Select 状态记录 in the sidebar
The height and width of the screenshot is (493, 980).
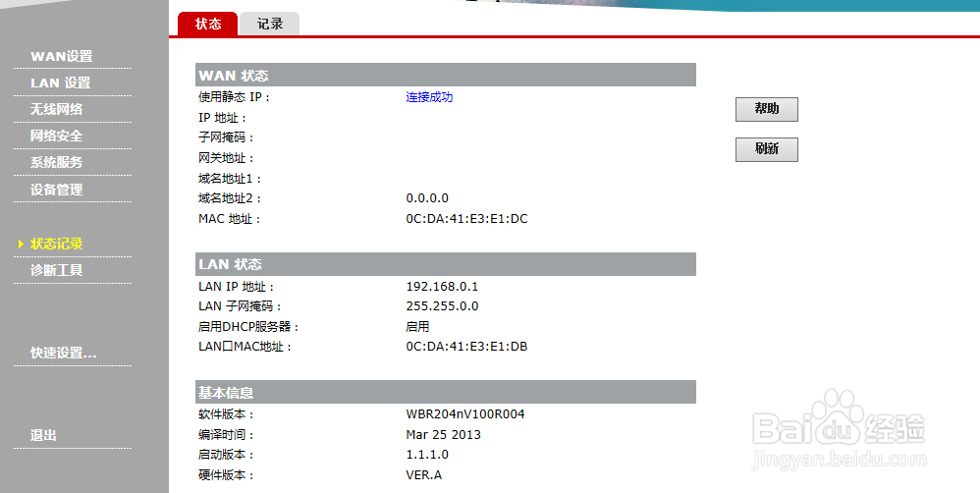(56, 244)
